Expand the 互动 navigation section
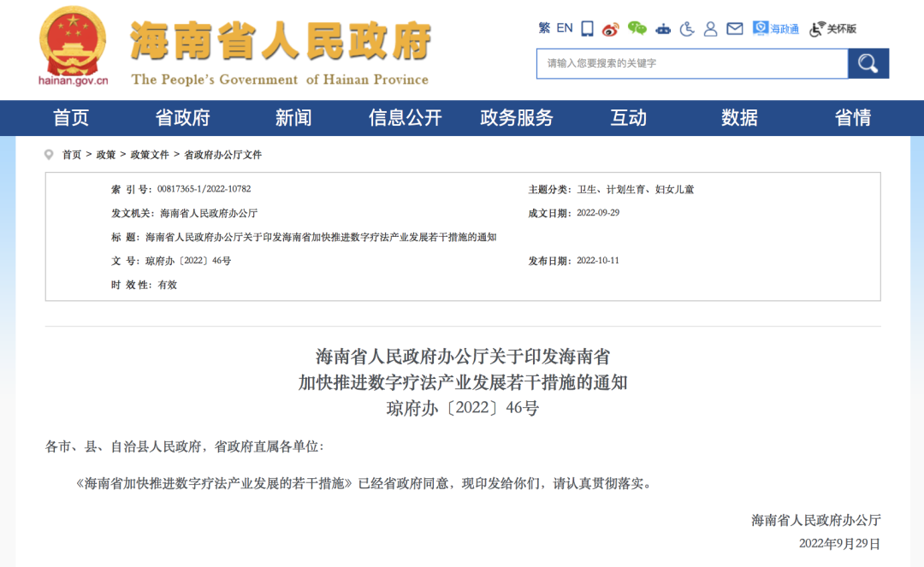 click(629, 118)
